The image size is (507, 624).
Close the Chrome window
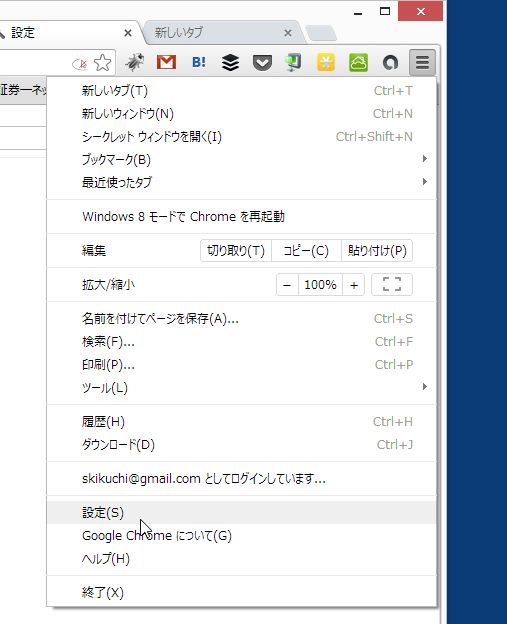point(421,12)
